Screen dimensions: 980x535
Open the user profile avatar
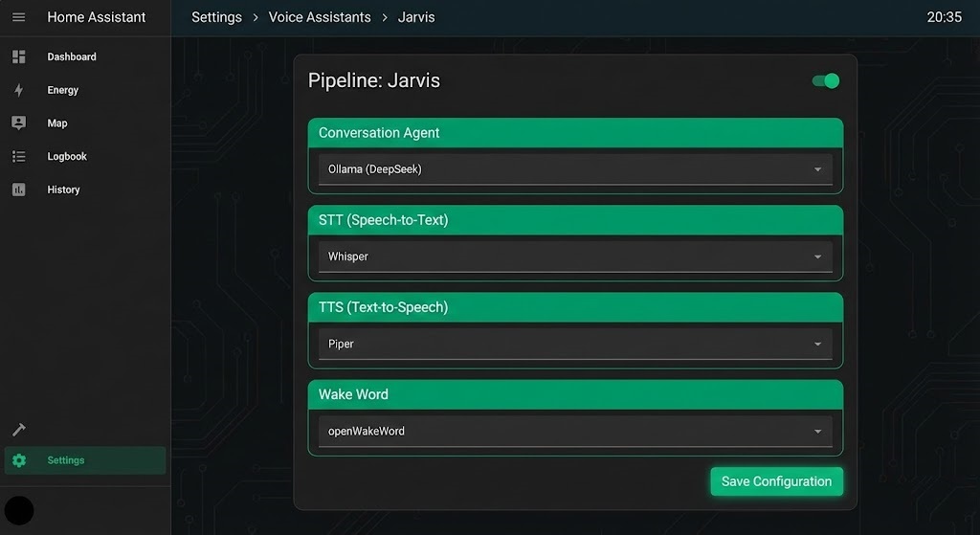click(x=19, y=511)
